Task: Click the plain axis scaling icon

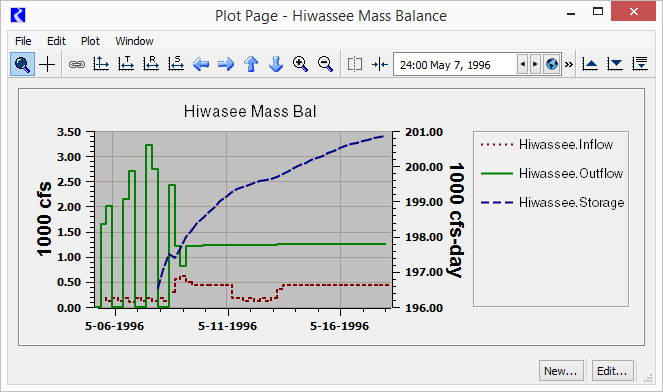Action: pos(101,64)
